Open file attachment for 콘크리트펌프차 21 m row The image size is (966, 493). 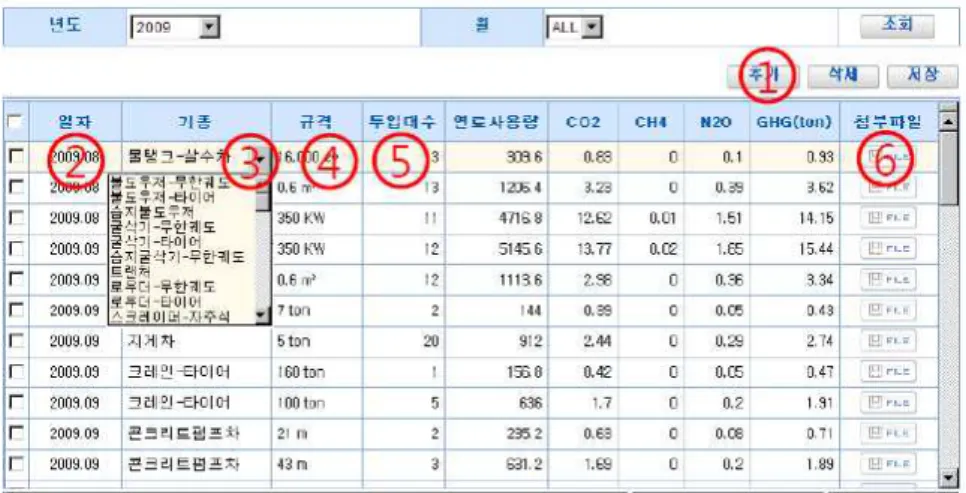(x=888, y=433)
